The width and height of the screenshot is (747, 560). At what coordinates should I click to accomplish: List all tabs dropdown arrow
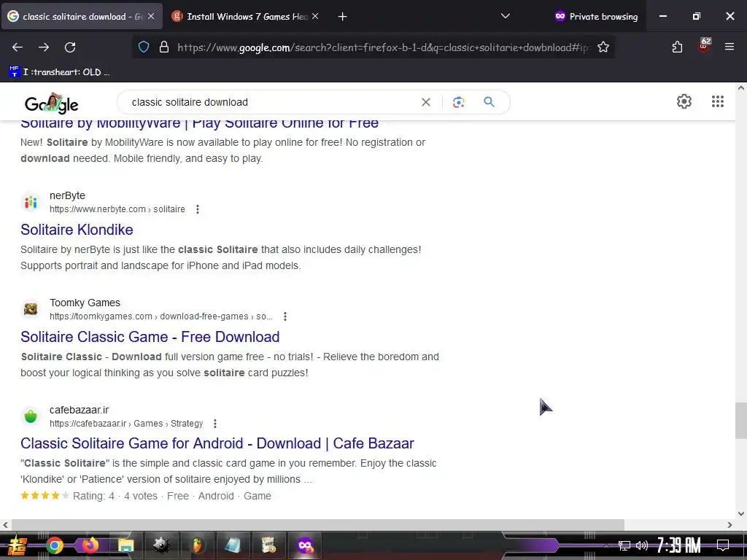pos(506,16)
